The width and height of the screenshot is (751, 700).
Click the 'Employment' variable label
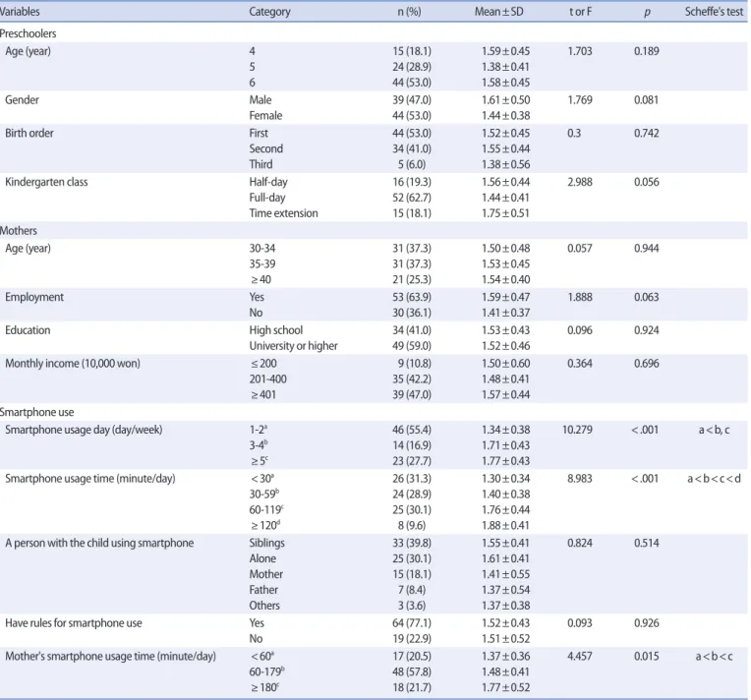[x=34, y=297]
